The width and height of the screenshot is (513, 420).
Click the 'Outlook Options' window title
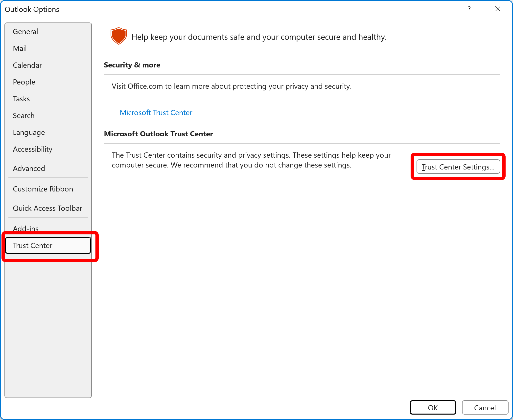(x=32, y=9)
